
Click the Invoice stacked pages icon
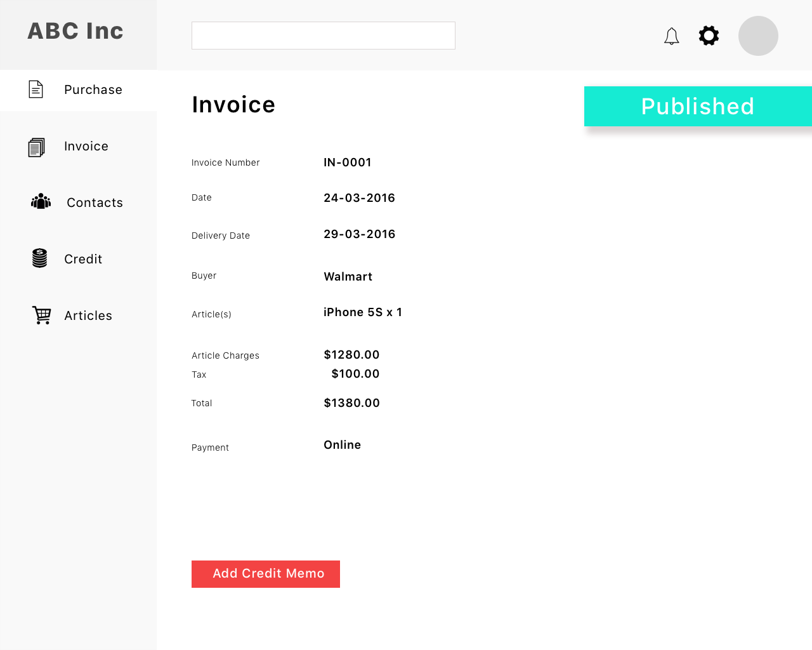(37, 147)
